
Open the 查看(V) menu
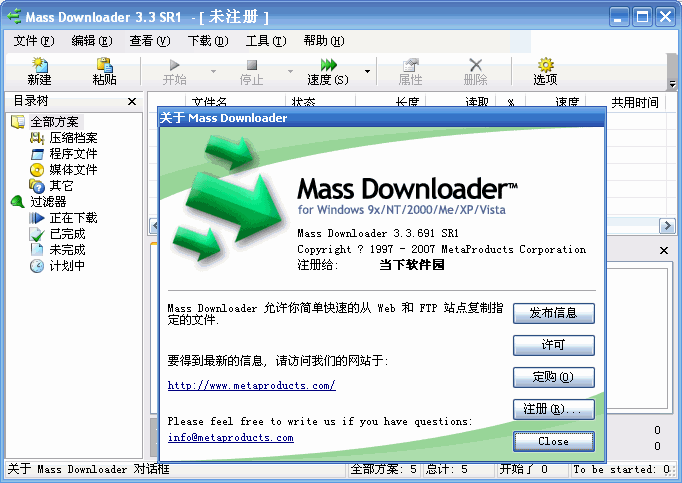click(150, 41)
